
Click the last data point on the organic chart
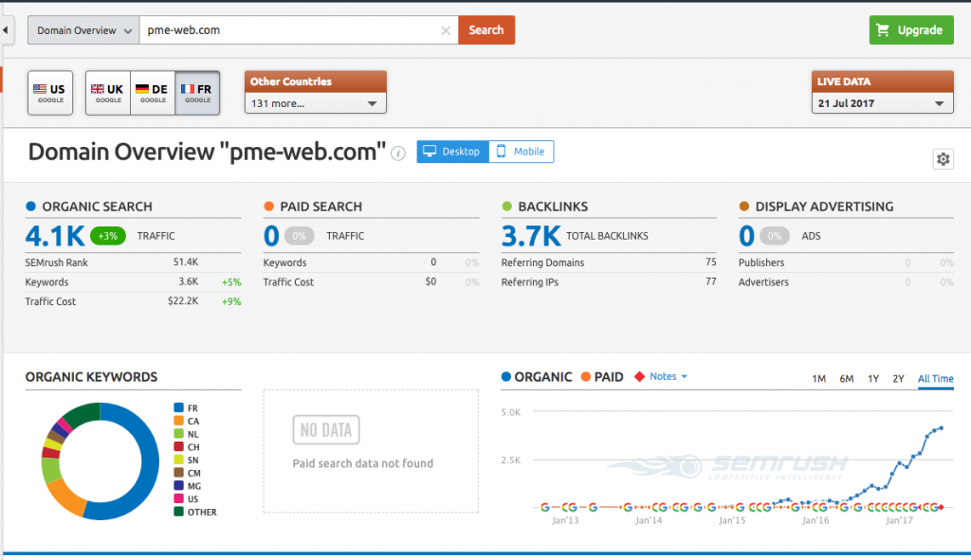[942, 427]
